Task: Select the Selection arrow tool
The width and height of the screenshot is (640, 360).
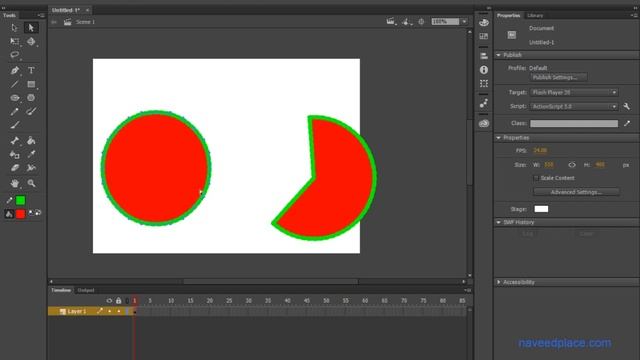Action: point(15,28)
